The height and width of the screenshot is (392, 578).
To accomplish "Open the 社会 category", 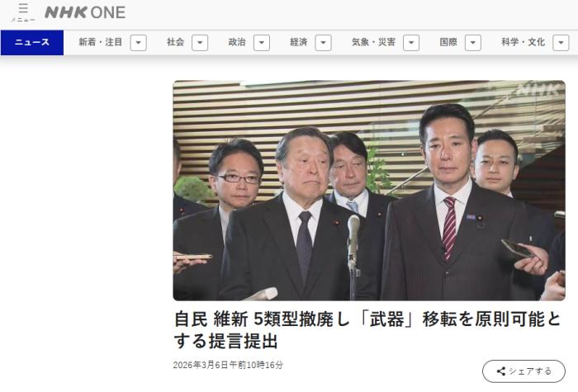I will point(175,42).
